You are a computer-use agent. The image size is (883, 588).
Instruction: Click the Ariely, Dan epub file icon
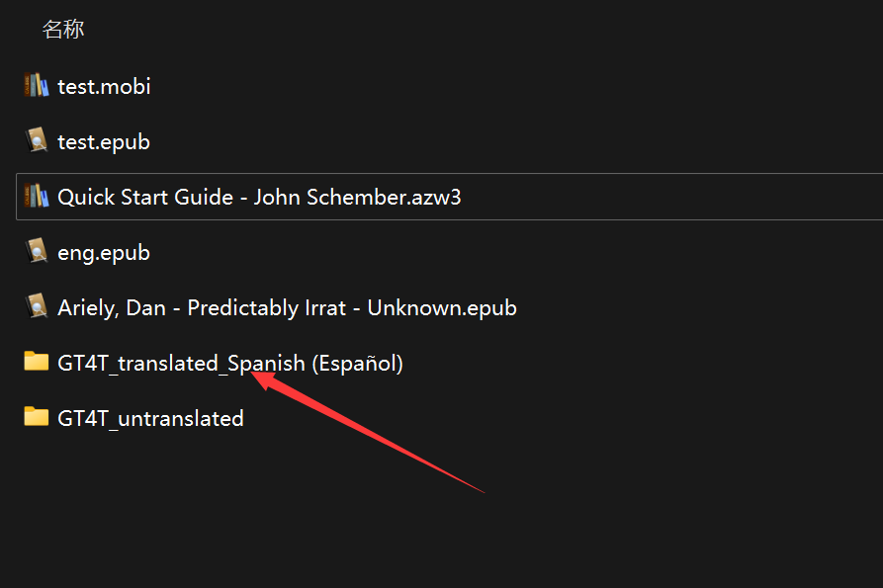[x=37, y=307]
